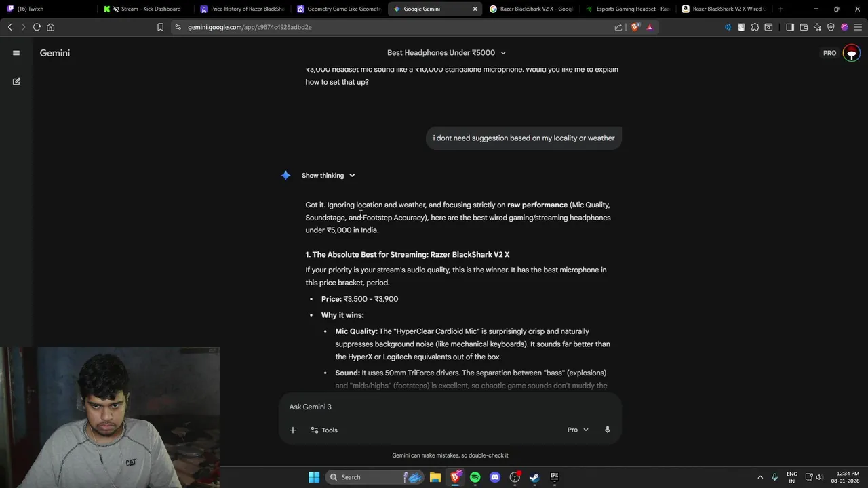Click the user message about locality or weather

(x=524, y=138)
